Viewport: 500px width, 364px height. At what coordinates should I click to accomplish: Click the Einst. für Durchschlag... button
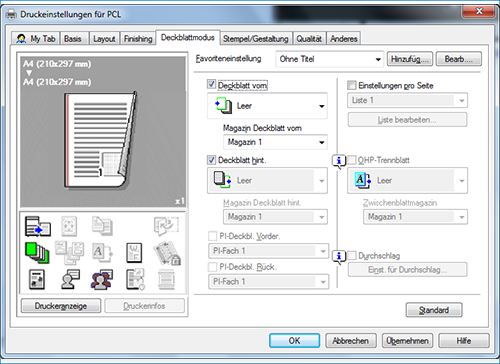pos(407,269)
